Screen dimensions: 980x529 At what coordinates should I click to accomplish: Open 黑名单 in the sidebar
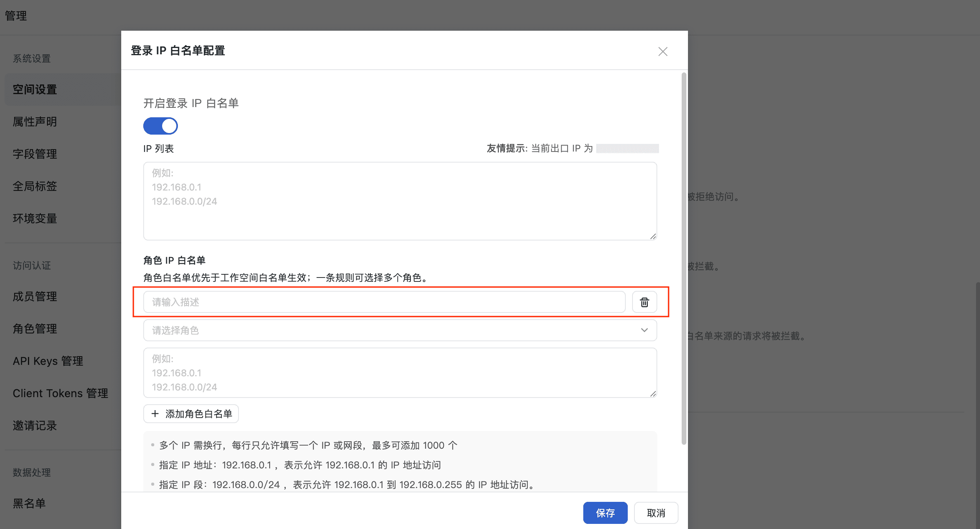pyautogui.click(x=29, y=504)
